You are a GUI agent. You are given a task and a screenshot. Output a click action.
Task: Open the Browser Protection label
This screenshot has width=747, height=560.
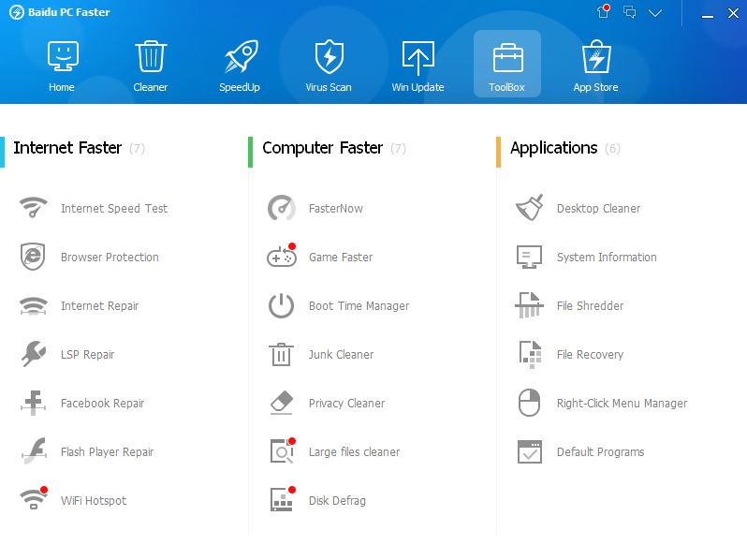point(110,257)
